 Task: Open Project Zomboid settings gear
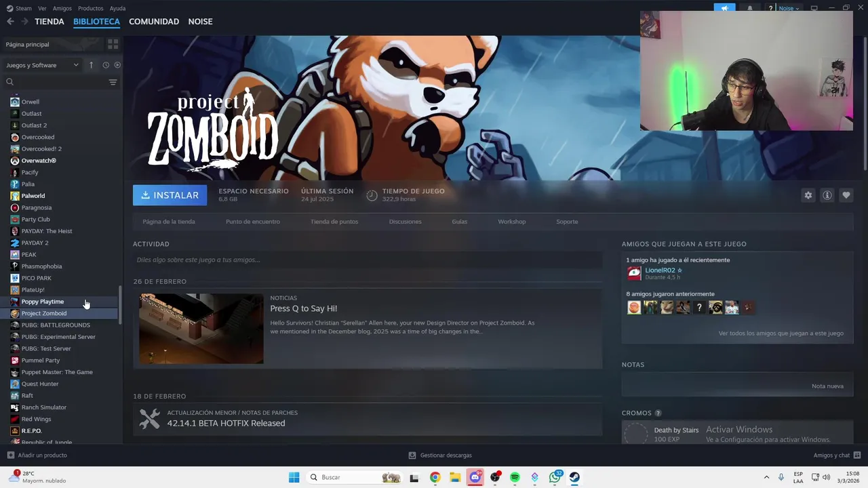click(x=808, y=195)
